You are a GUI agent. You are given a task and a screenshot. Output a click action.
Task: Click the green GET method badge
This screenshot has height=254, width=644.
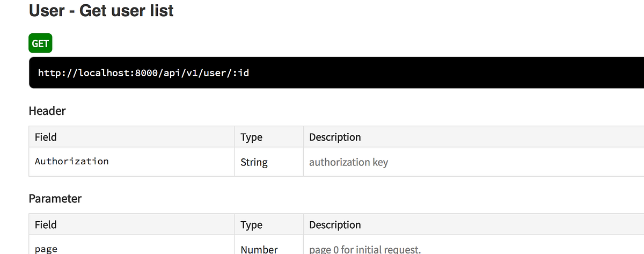(40, 43)
